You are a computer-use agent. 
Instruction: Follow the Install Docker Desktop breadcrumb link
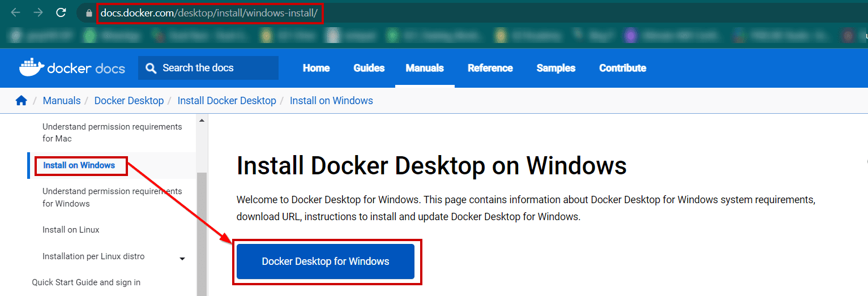pos(227,101)
